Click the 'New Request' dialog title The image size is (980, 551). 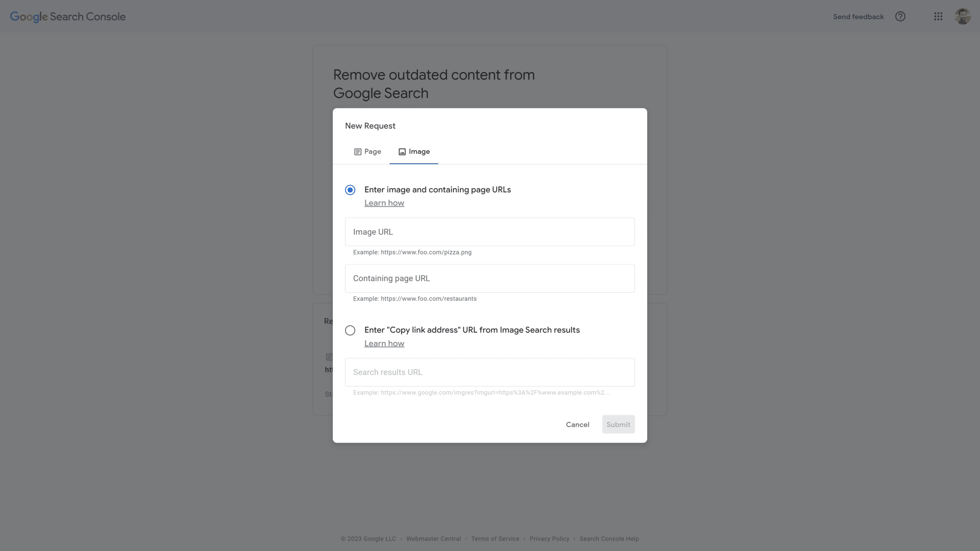pyautogui.click(x=370, y=126)
